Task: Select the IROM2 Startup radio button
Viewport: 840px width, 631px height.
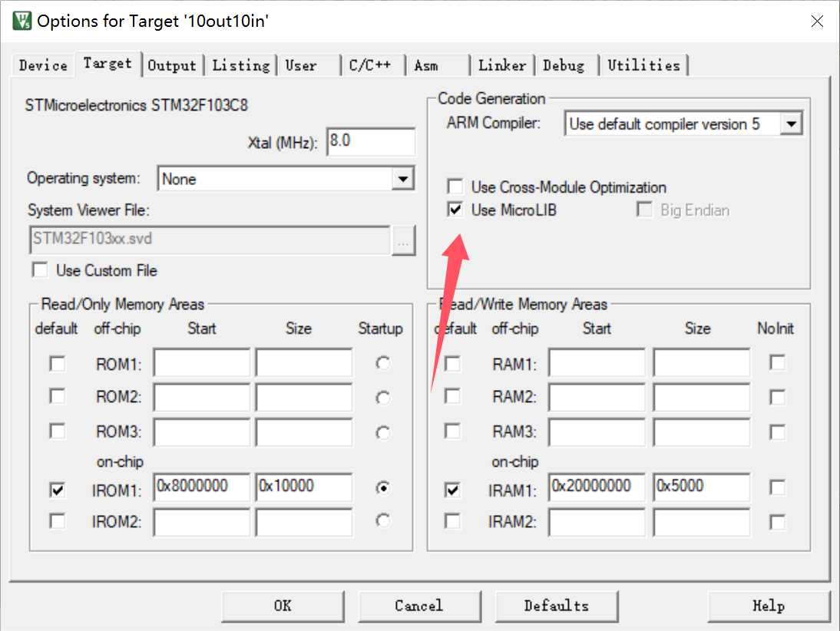Action: [382, 520]
